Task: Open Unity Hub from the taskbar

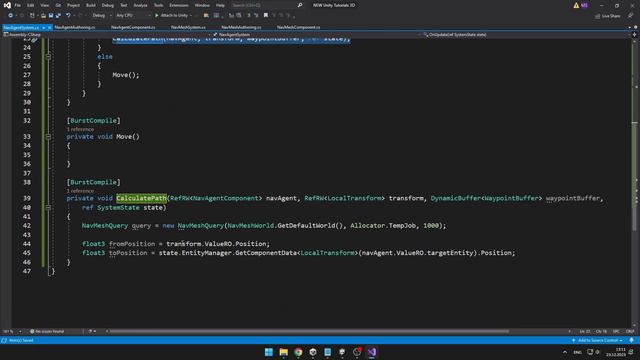Action: point(313,352)
